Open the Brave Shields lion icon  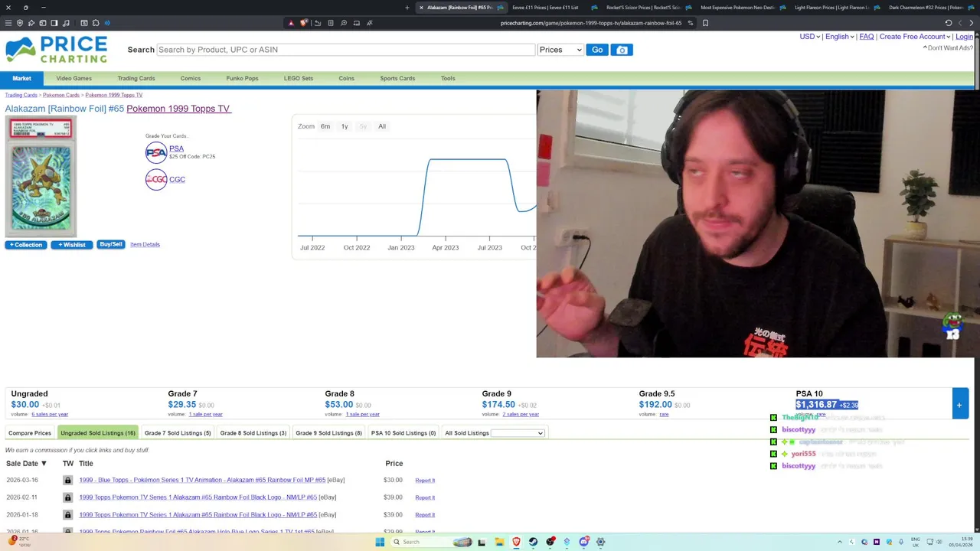304,23
